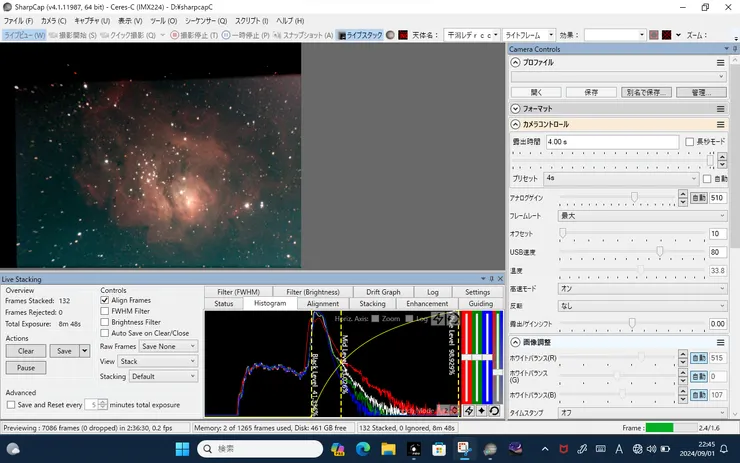
Task: Click the star-shaped color adjust icon
Action: pyautogui.click(x=482, y=411)
